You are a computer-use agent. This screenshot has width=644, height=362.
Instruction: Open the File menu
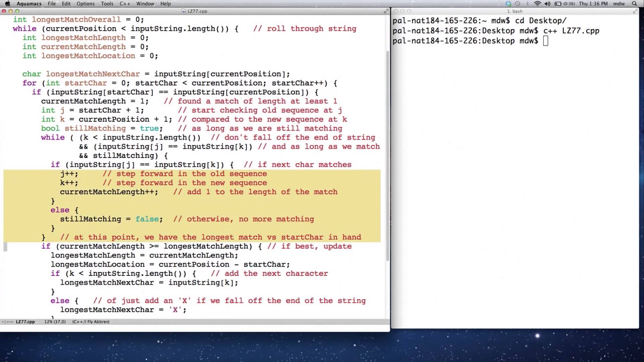pyautogui.click(x=52, y=4)
